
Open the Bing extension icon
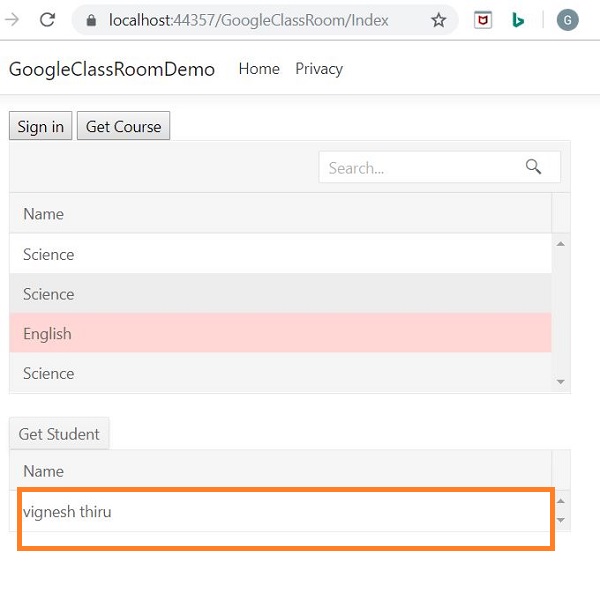(518, 20)
